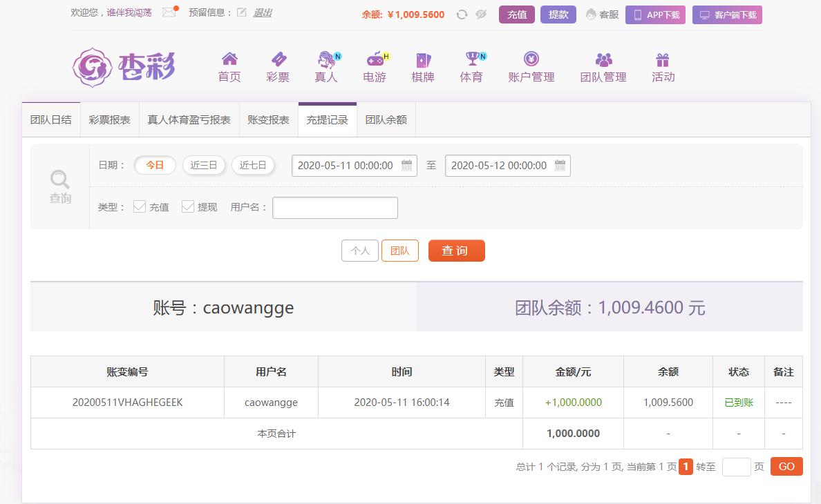Click the 充值 recharge button

coord(517,14)
